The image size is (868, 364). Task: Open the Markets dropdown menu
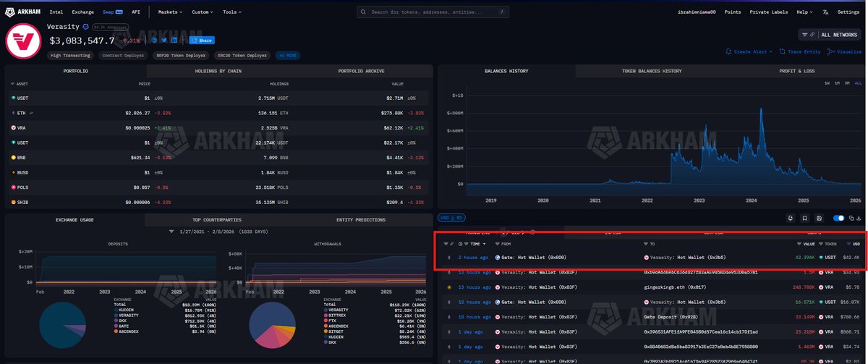click(171, 12)
